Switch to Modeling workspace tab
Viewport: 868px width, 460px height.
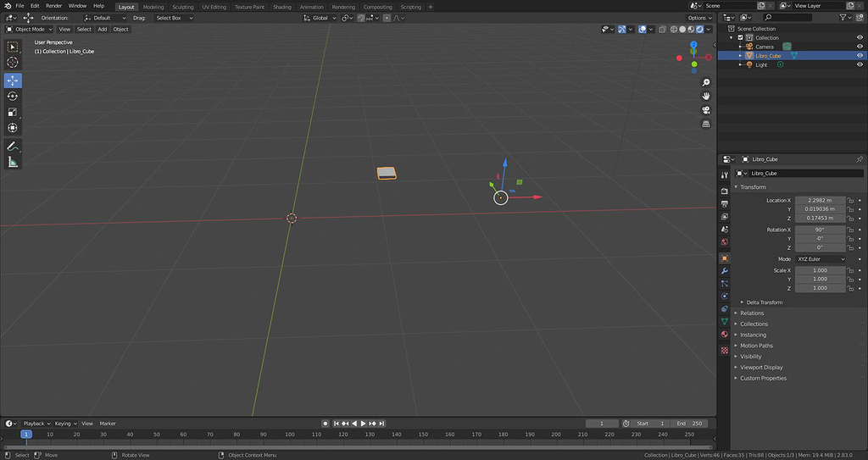[153, 7]
